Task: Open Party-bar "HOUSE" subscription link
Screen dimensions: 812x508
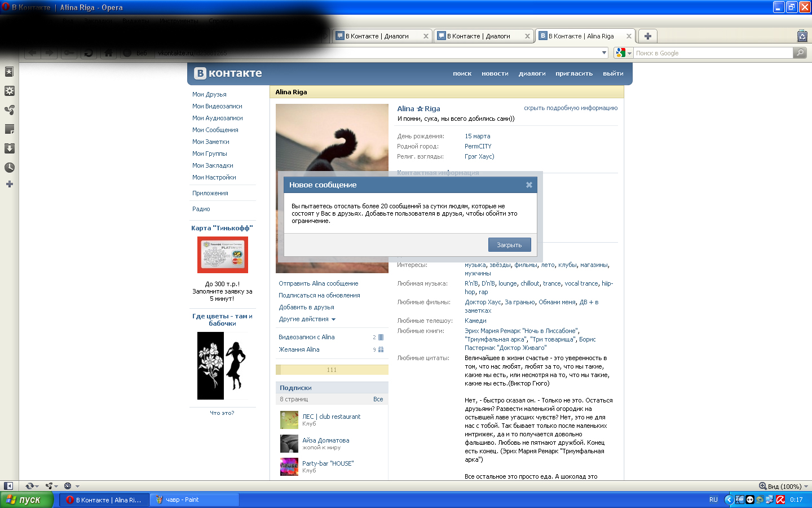Action: coord(328,463)
